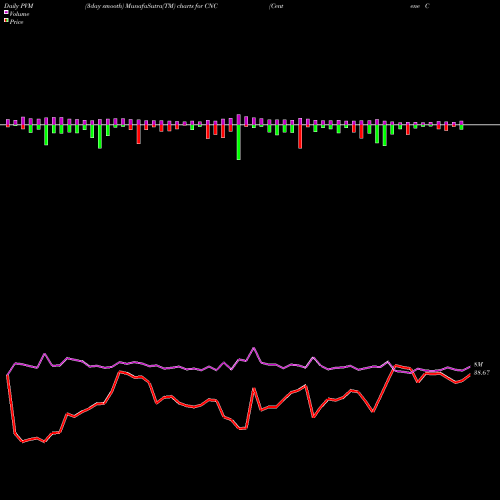The width and height of the screenshot is (500, 500).
Task: Click the 'Daily PVM' title text
Action: click(19, 6)
